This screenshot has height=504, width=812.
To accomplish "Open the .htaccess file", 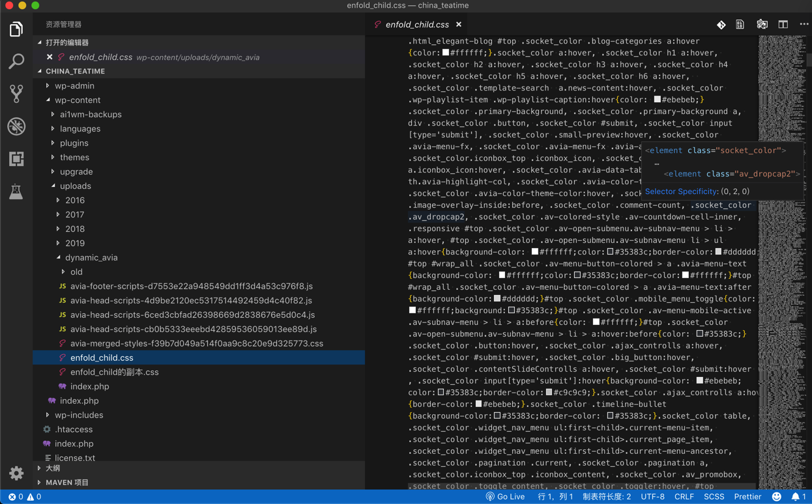I will 199,430.
